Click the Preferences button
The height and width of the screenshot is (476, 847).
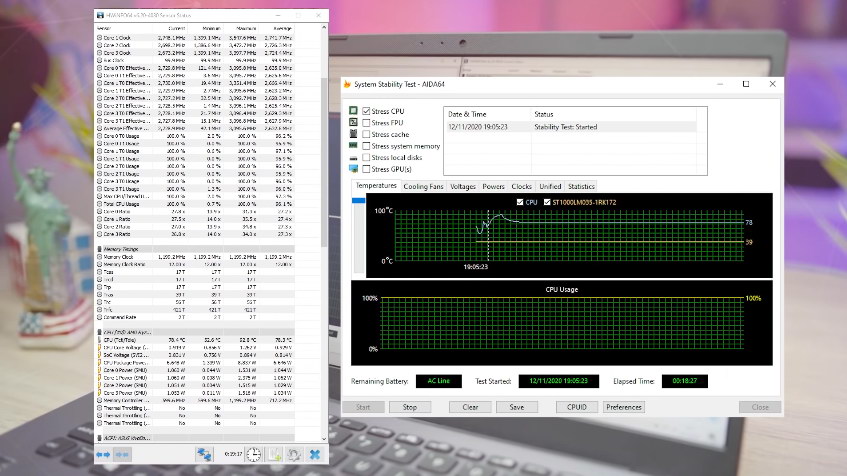(x=624, y=407)
